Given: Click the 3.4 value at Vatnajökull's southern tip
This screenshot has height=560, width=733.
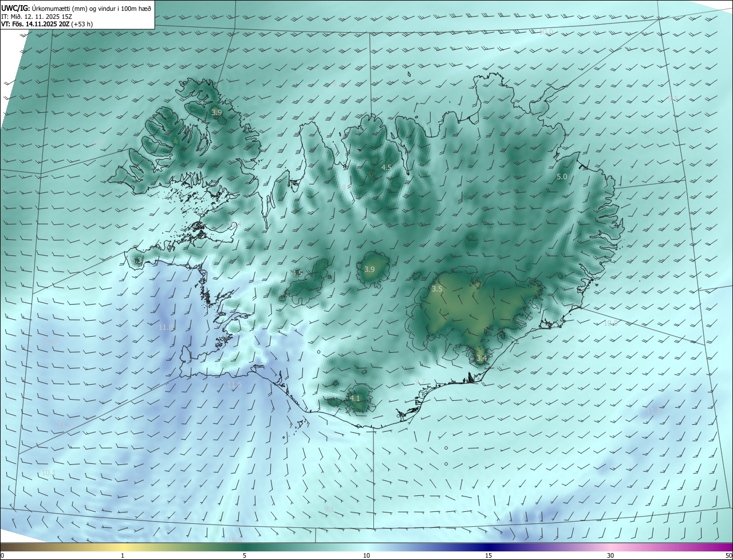Looking at the screenshot, I should point(482,358).
